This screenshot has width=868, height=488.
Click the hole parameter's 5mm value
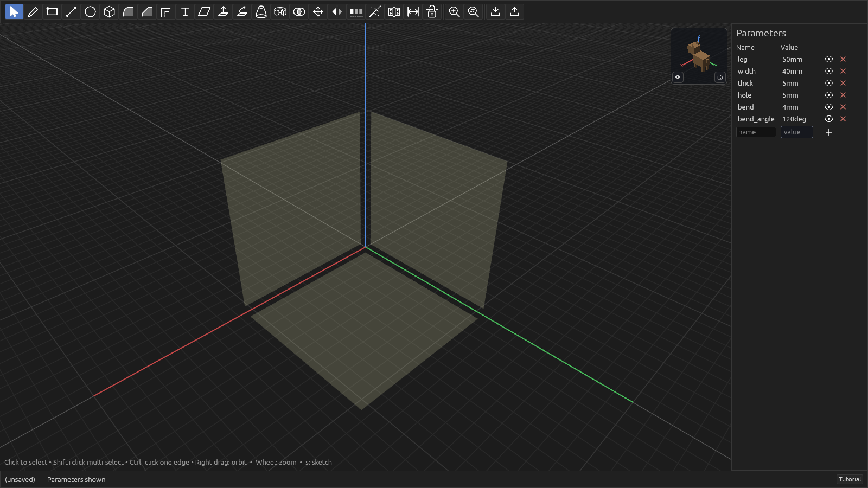click(790, 95)
